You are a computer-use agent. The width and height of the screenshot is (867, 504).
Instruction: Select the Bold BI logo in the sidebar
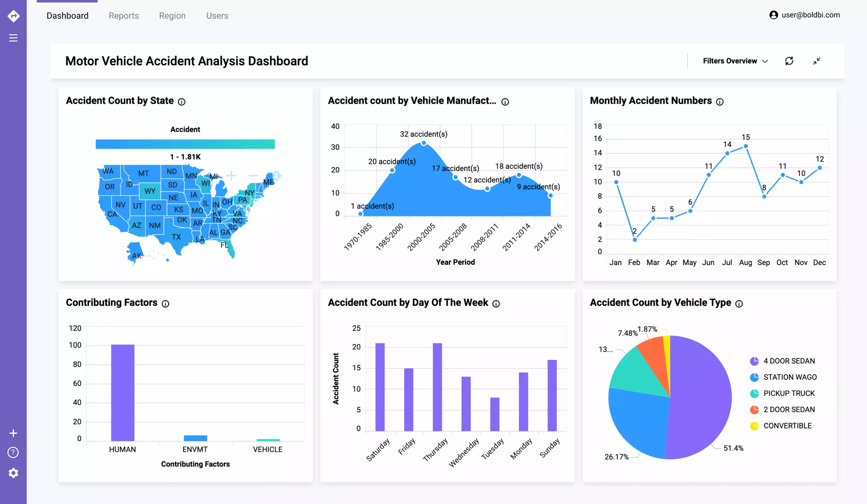tap(13, 16)
